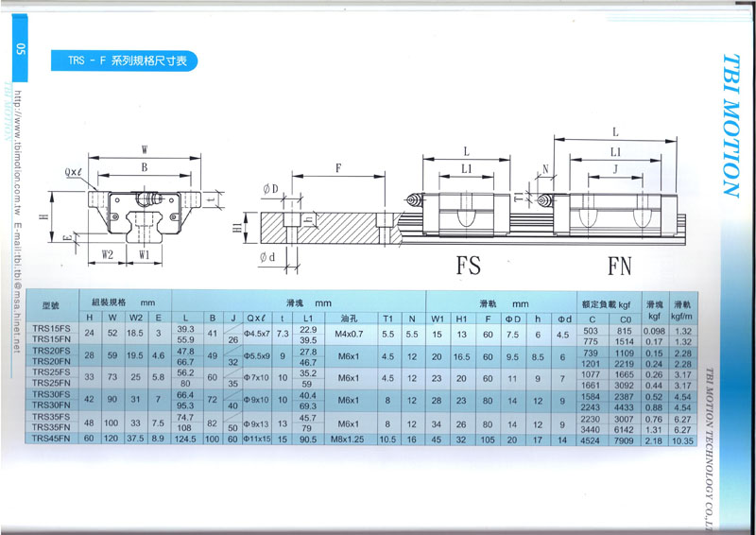Image resolution: width=756 pixels, height=535 pixels.
Task: Click the C0 load value 6142
Action: click(x=625, y=430)
